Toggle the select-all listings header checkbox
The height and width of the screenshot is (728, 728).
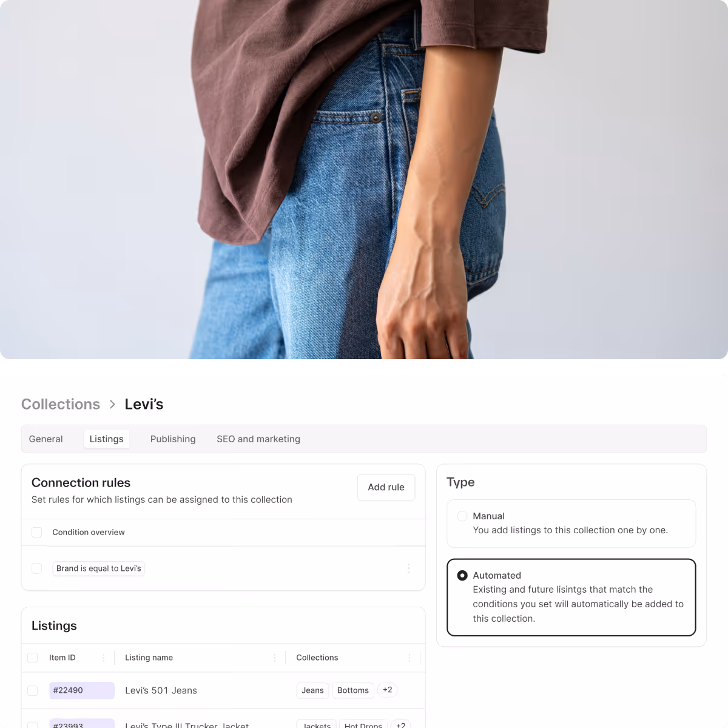[x=33, y=658]
